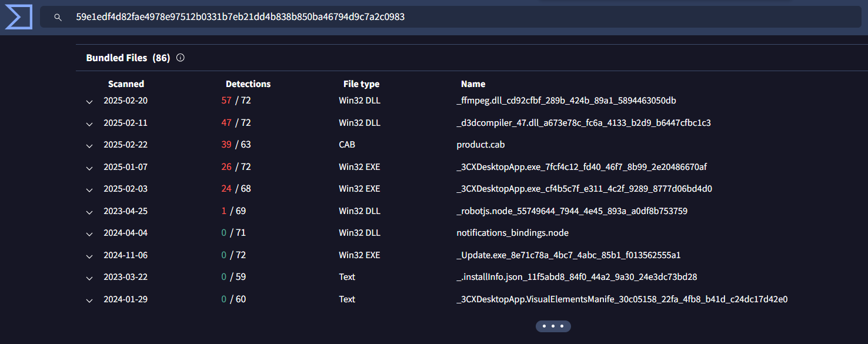Open _.installInfo.json_11f5abd8 file link
This screenshot has width=868, height=344.
576,277
